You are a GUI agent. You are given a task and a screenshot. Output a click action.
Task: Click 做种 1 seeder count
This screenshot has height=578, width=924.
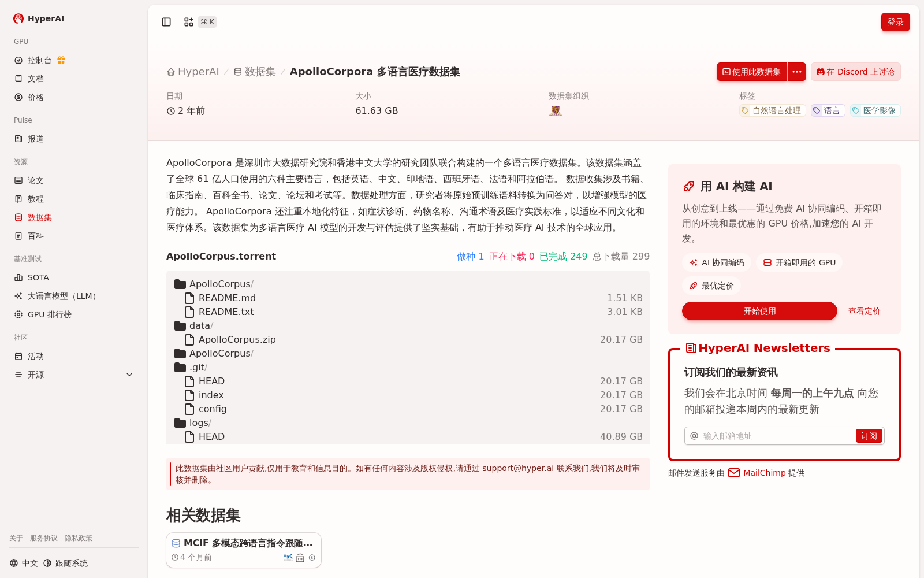click(x=470, y=256)
